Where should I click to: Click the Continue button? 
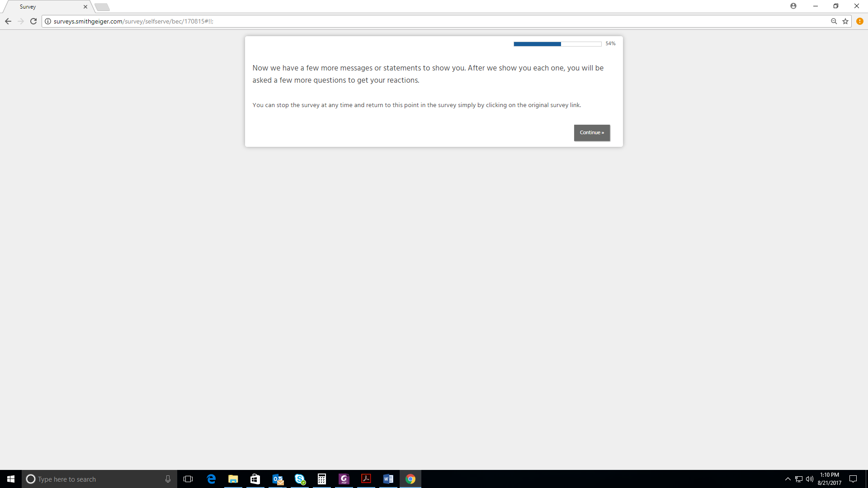592,133
